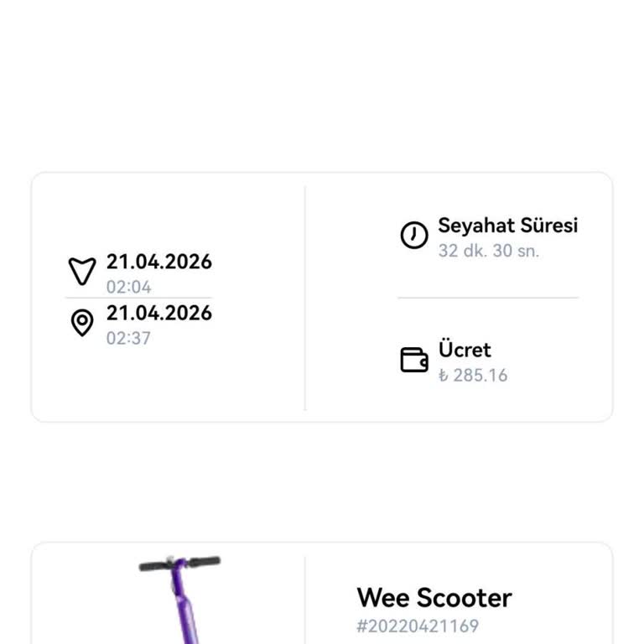Image resolution: width=644 pixels, height=644 pixels.
Task: Click the clock icon beside Seyahat Süresi
Action: click(413, 236)
